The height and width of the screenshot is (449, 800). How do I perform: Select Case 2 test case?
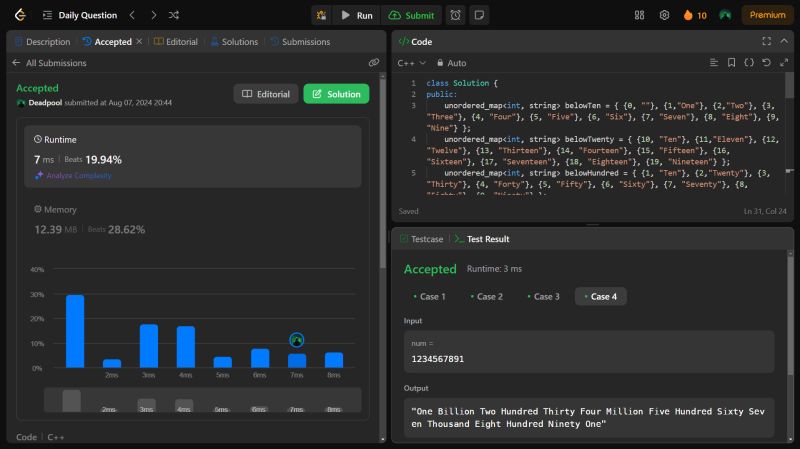487,296
